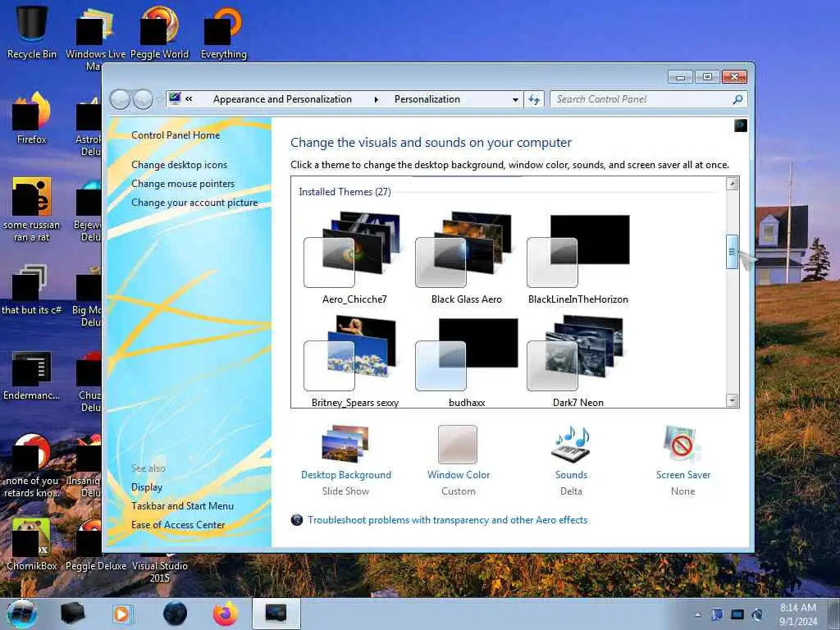Click the Sounds link
The width and height of the screenshot is (840, 630).
coord(571,475)
